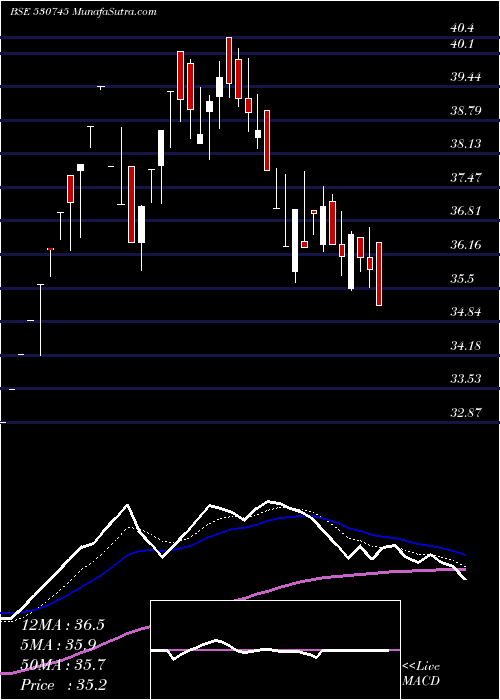Click the 39.44 price axis label
Image resolution: width=500 pixels, height=700 pixels.
click(x=466, y=77)
